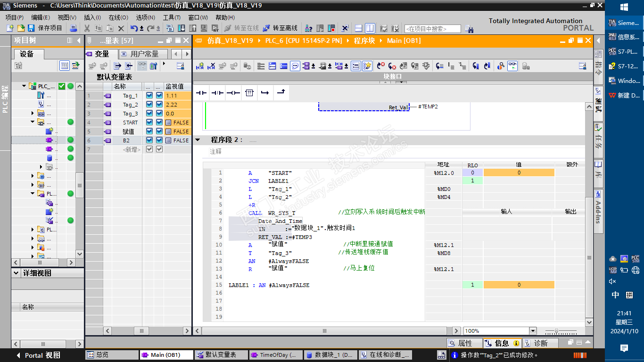Collapse 程序段 2 network
The height and width of the screenshot is (362, 644).
198,140
